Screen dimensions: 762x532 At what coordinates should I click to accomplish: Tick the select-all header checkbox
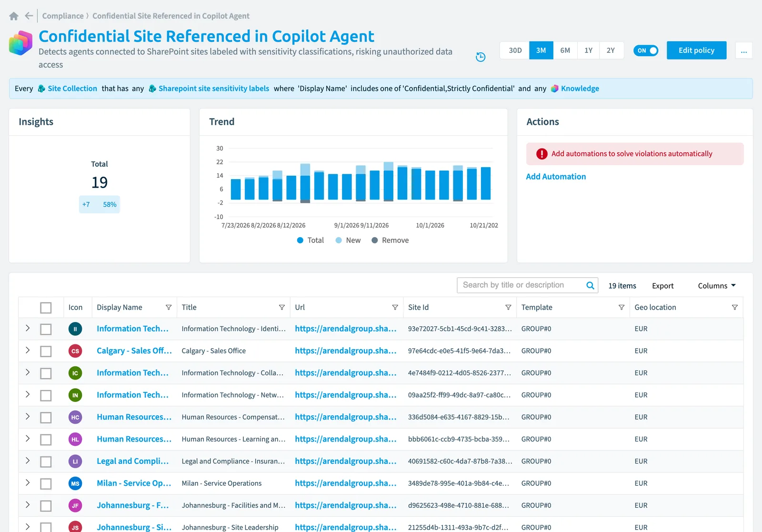46,308
